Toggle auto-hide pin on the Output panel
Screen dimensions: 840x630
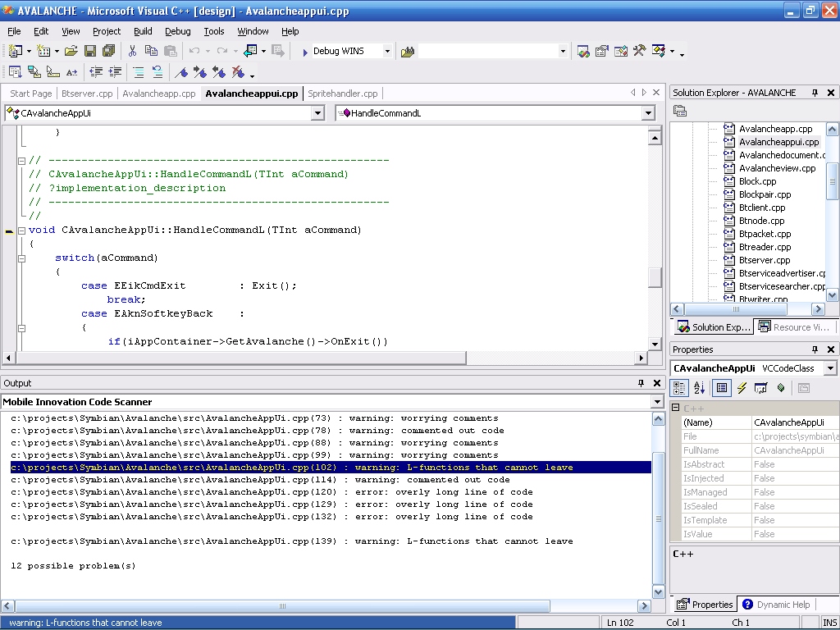click(x=641, y=383)
